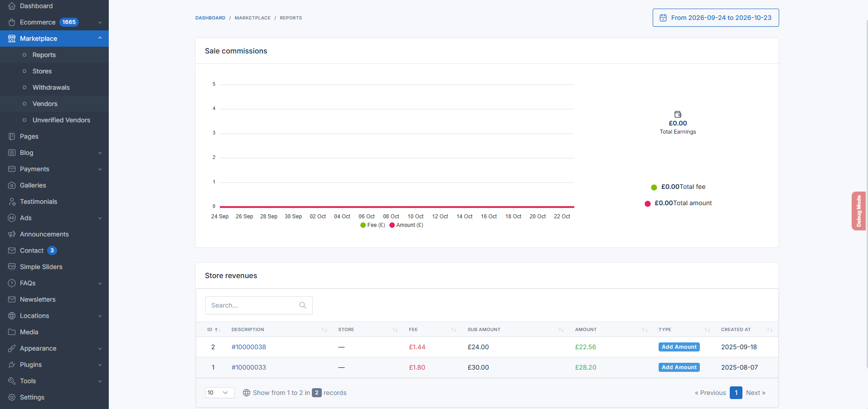868x409 pixels.
Task: Click the Search revenues input field
Action: coord(259,305)
